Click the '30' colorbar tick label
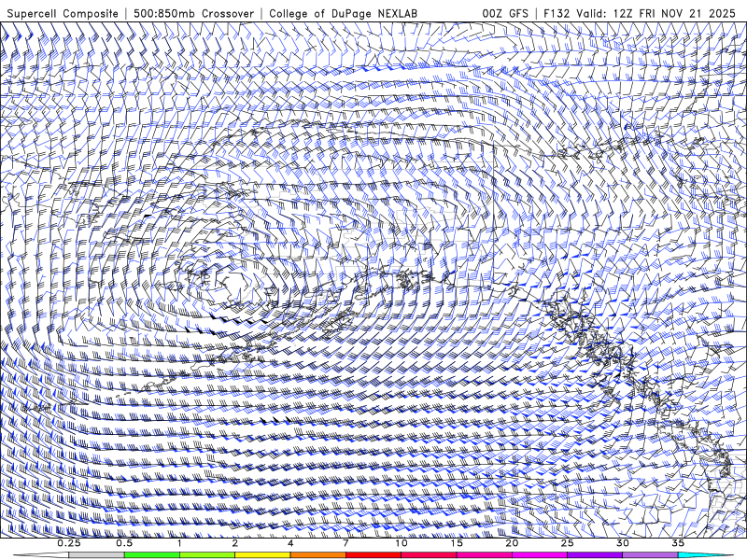The width and height of the screenshot is (747, 560). click(622, 543)
